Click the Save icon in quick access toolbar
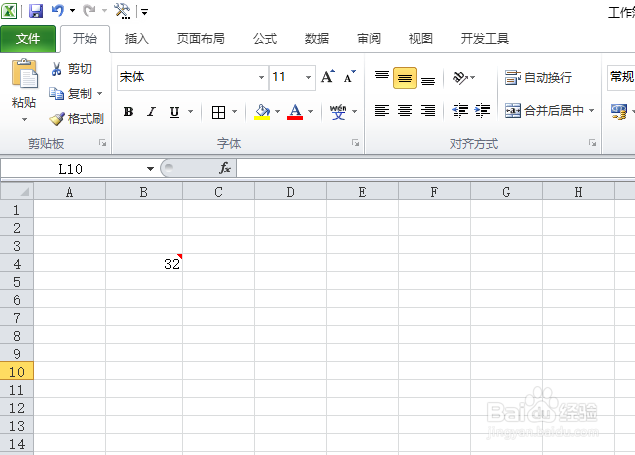This screenshot has height=455, width=635. pos(36,11)
